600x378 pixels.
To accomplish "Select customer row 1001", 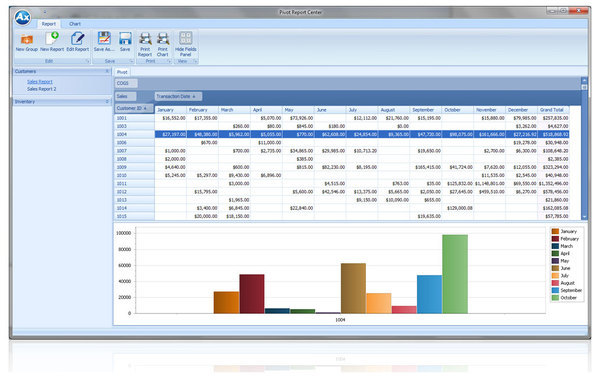I will point(134,118).
